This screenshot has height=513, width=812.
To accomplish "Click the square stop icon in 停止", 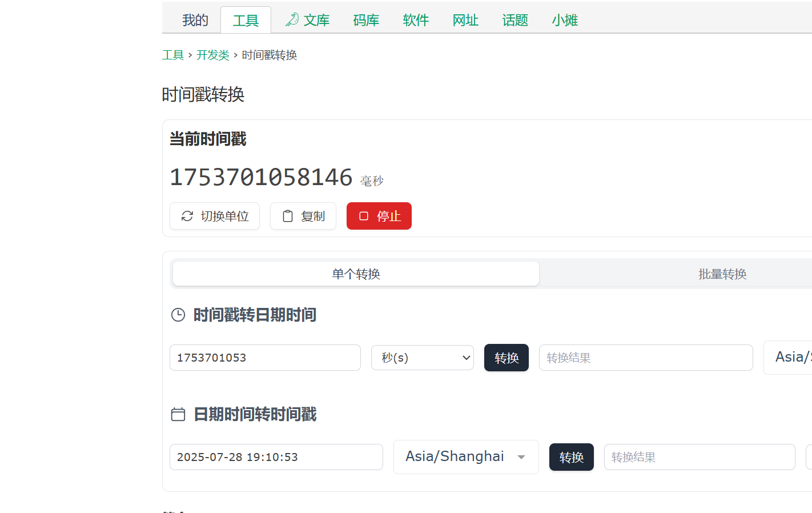I will (x=364, y=216).
